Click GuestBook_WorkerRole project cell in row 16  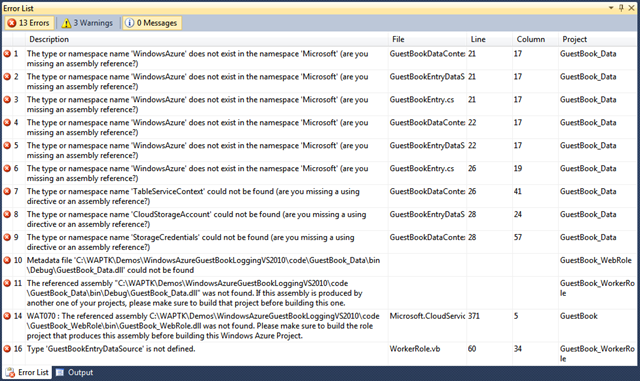(x=597, y=354)
